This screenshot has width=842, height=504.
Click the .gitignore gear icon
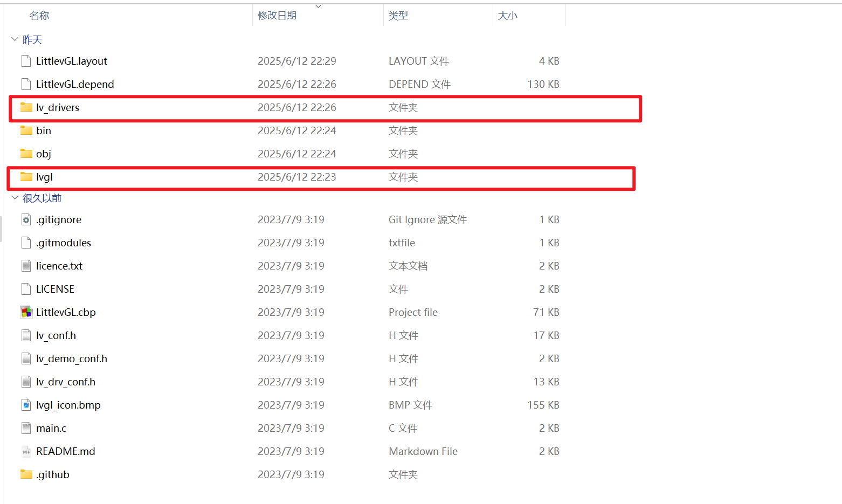point(26,219)
